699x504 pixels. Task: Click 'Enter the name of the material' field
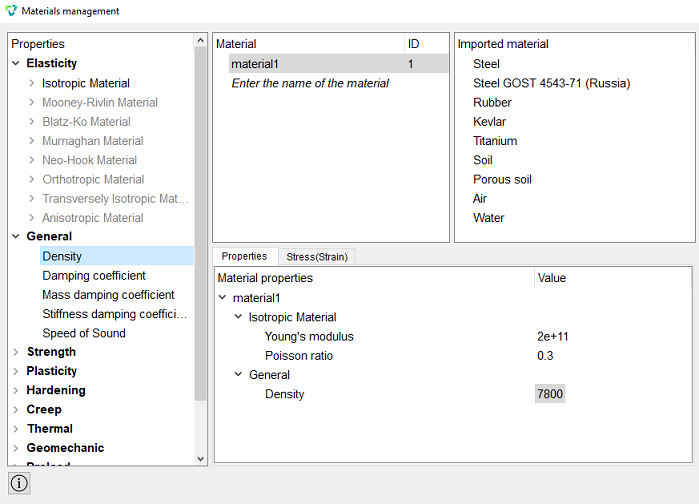[310, 83]
